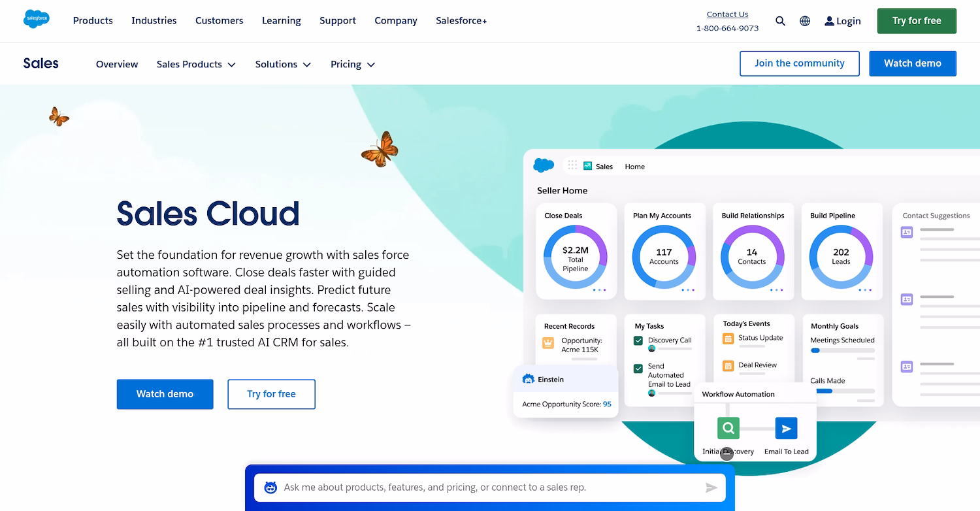Click the send arrow in the chat bar
The height and width of the screenshot is (511, 980).
pyautogui.click(x=712, y=487)
